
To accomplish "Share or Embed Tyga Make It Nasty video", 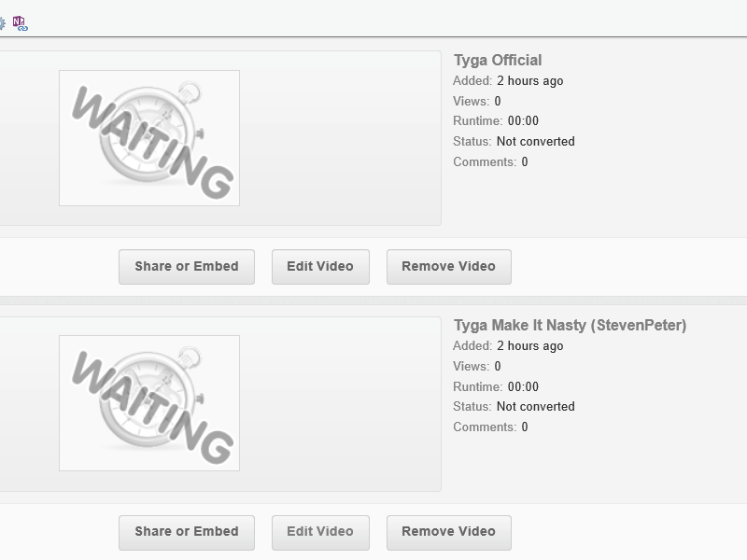I will click(187, 532).
